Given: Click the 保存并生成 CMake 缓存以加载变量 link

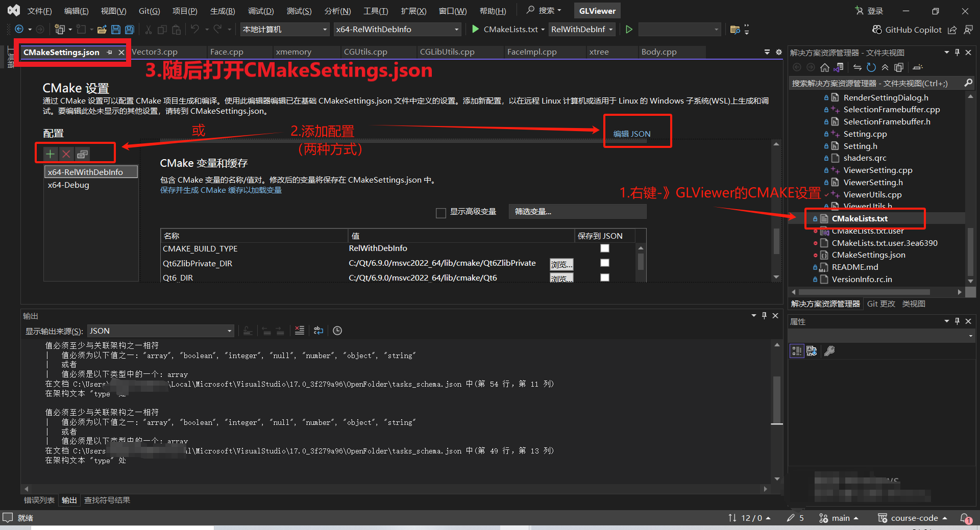Looking at the screenshot, I should click(x=221, y=190).
